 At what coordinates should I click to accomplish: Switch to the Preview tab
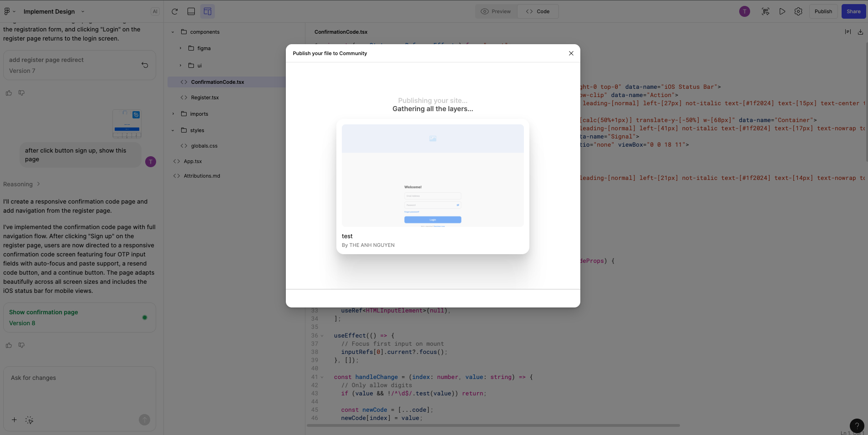tap(495, 11)
